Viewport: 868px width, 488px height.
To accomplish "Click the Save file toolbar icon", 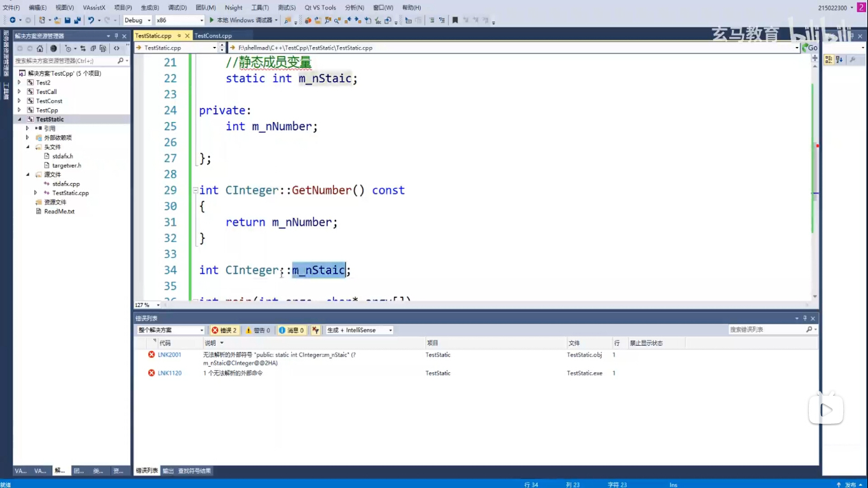I will 67,20.
